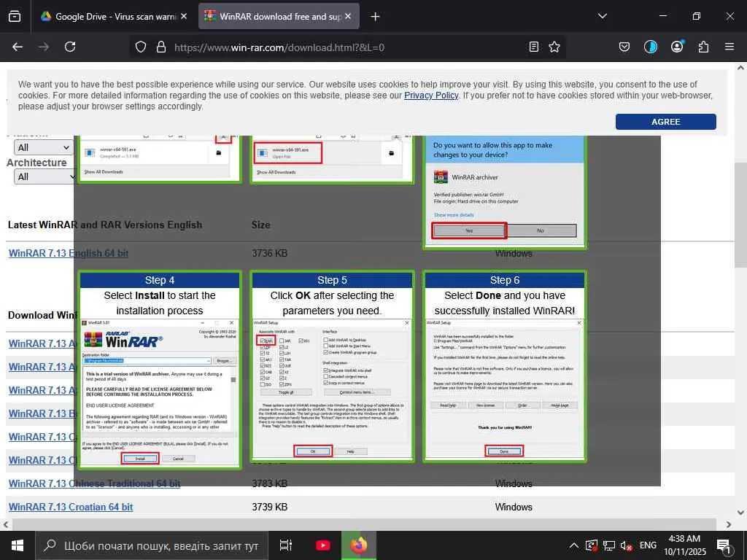Select the WinRAR download tab

[279, 16]
